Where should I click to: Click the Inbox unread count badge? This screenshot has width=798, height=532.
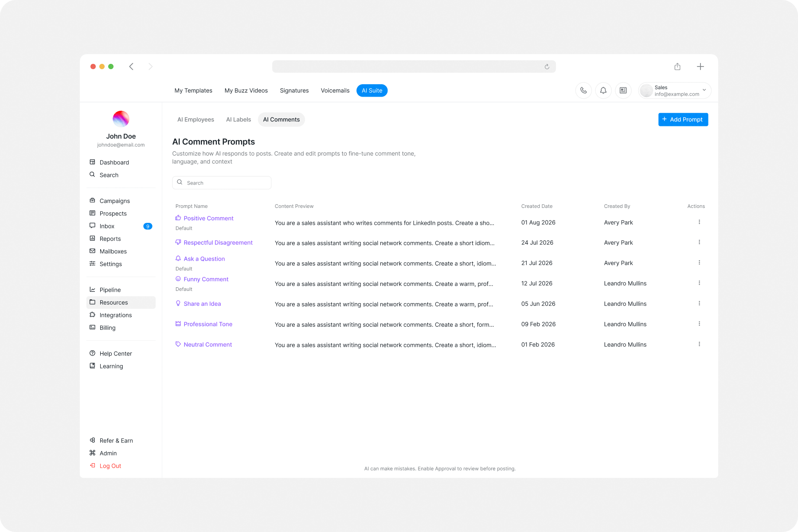148,226
